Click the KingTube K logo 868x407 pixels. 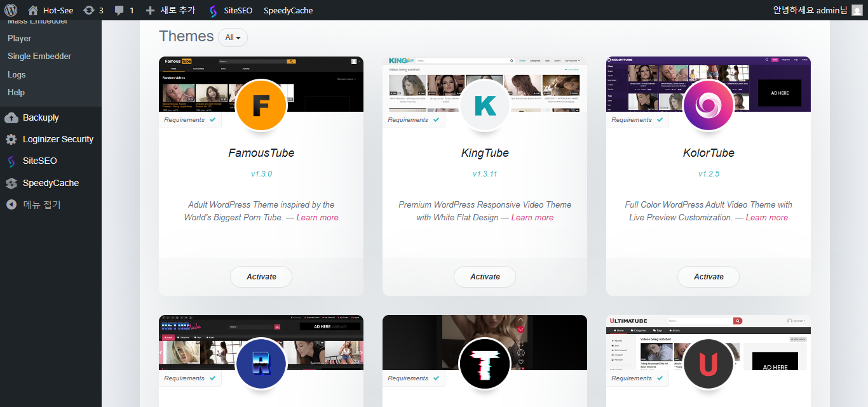tap(485, 105)
